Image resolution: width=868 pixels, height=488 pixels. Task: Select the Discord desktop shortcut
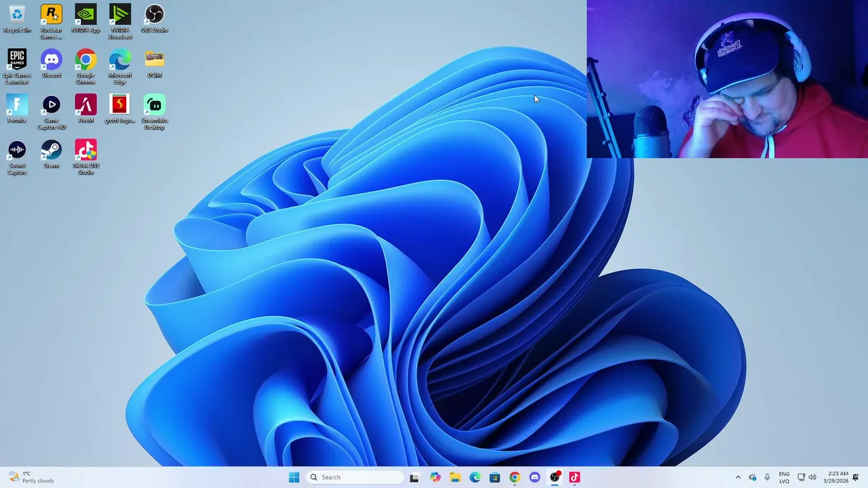tap(51, 64)
